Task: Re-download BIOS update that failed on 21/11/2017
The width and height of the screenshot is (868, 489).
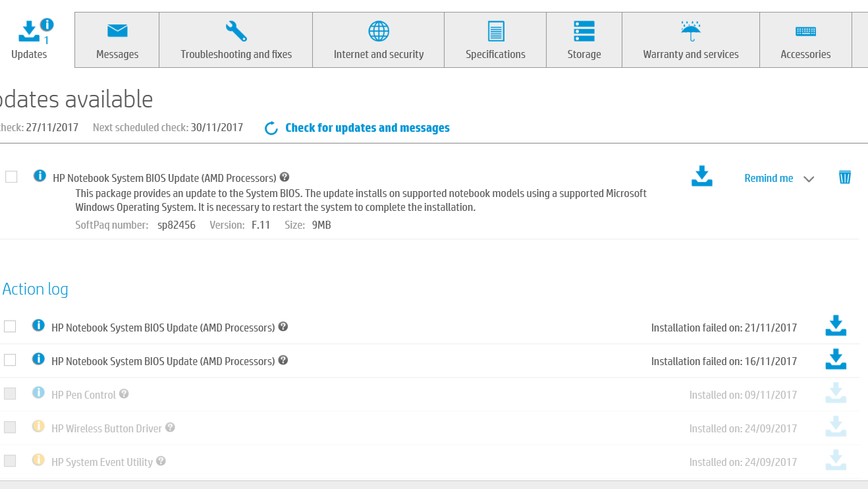Action: (836, 326)
